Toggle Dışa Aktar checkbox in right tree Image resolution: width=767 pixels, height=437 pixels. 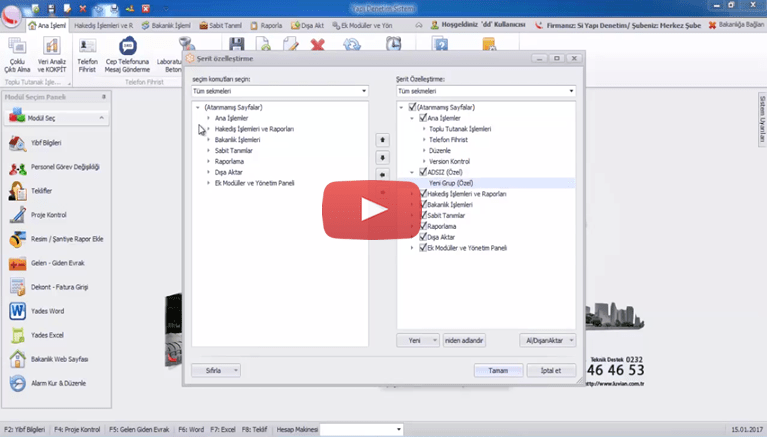pos(424,237)
